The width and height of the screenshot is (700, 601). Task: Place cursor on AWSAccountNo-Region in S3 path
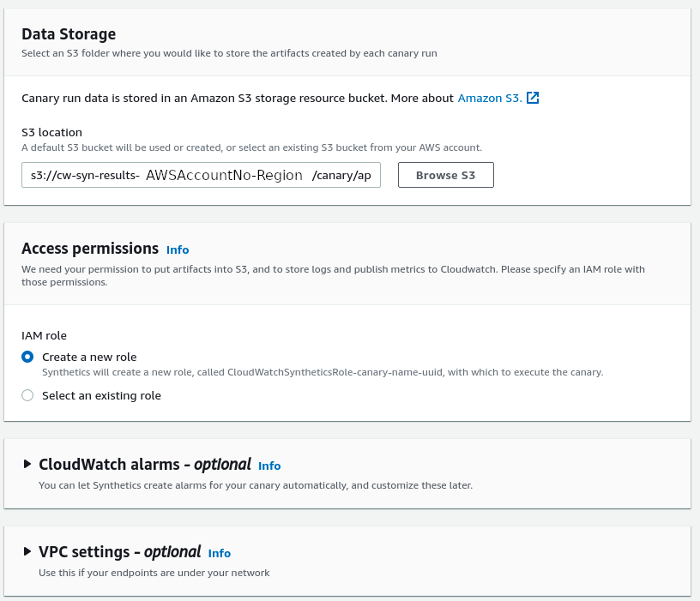tap(224, 176)
